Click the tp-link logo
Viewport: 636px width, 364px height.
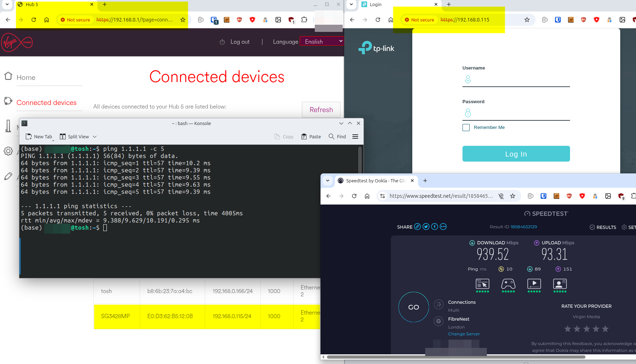[x=376, y=48]
